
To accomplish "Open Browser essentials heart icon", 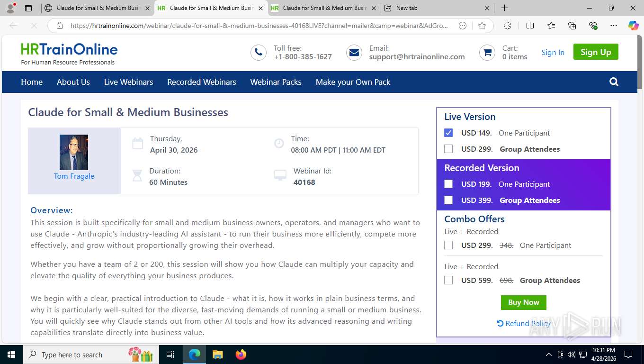I will (x=593, y=26).
